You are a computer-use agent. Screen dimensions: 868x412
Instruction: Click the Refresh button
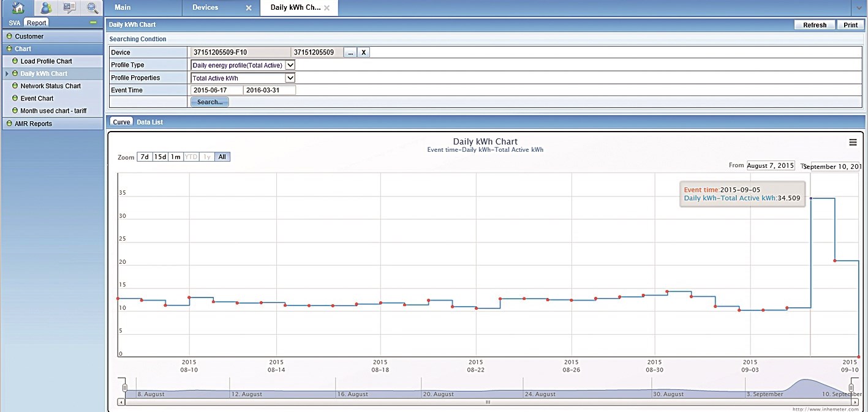point(815,25)
